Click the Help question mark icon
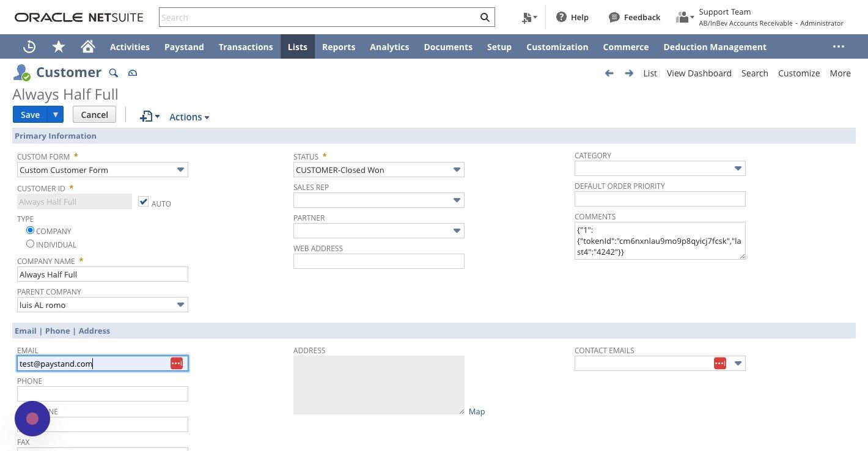The image size is (868, 451). (x=561, y=17)
